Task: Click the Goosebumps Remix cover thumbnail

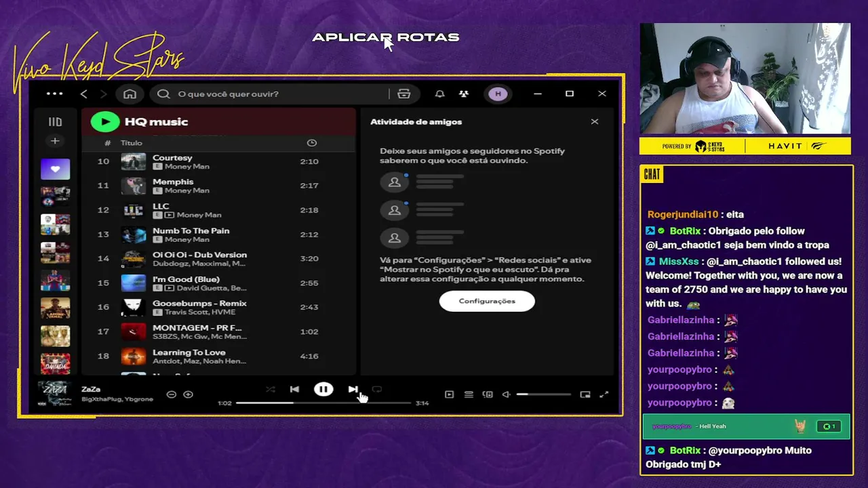Action: [133, 308]
